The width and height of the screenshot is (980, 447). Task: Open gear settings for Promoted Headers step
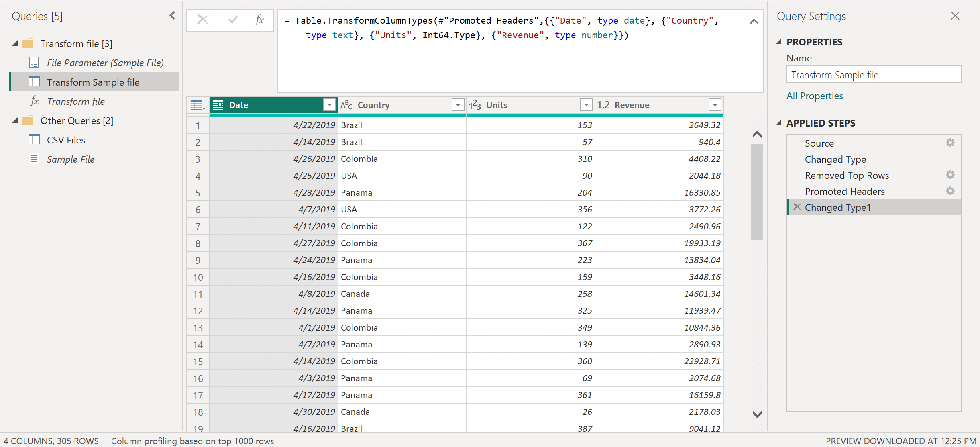[x=950, y=191]
